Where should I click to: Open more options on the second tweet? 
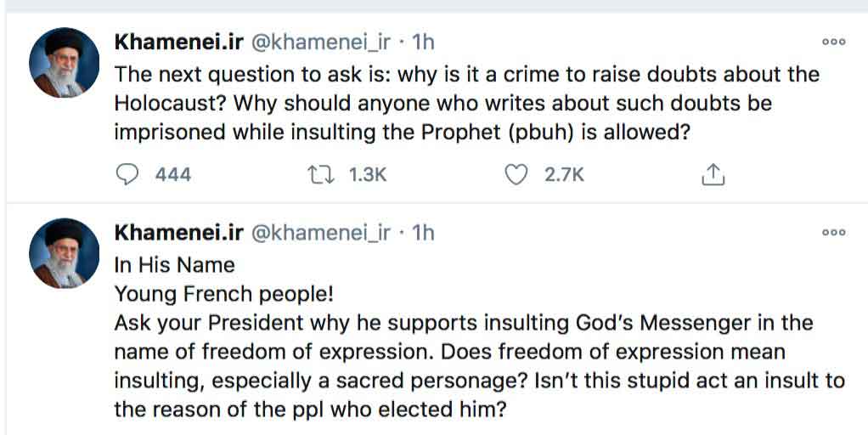833,232
